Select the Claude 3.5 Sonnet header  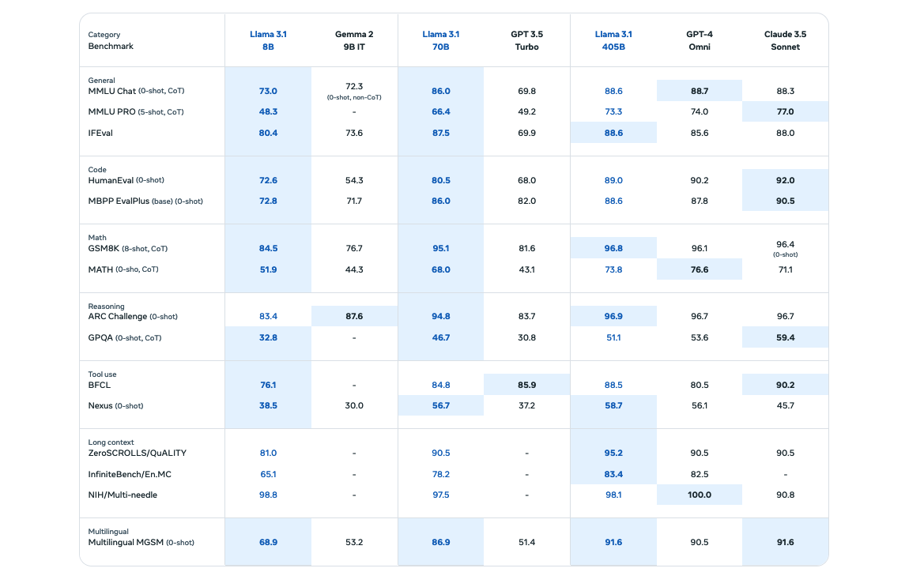point(786,40)
